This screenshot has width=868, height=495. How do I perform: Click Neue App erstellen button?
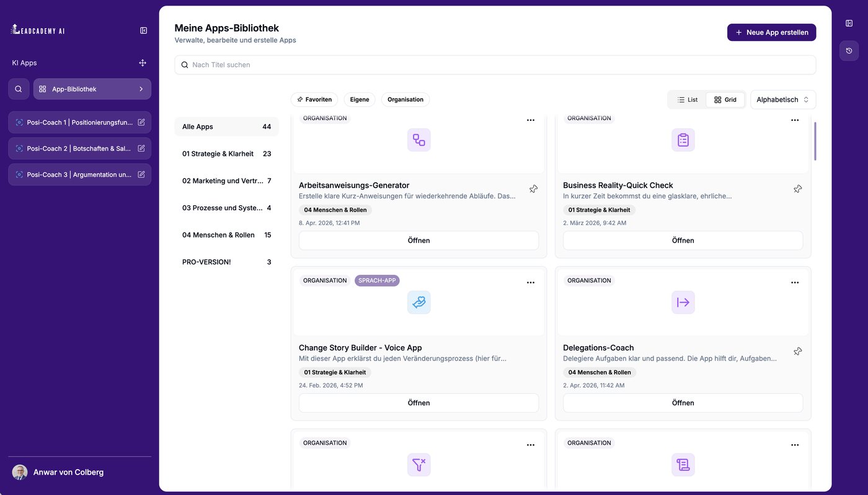(772, 32)
